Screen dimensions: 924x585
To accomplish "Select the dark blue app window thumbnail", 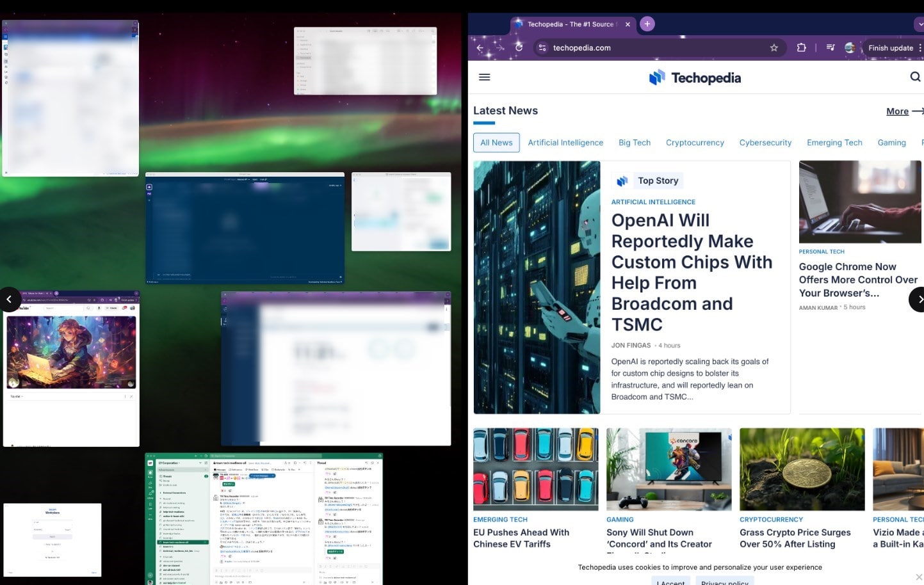I will pyautogui.click(x=245, y=228).
